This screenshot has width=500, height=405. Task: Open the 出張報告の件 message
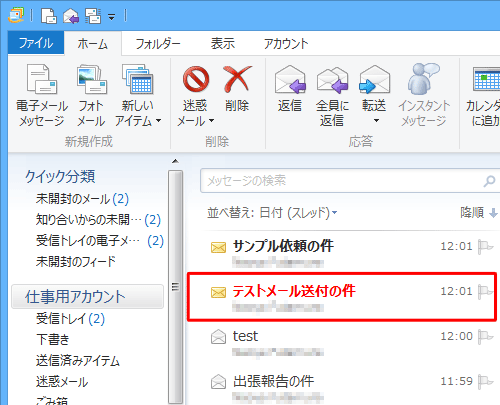tap(343, 387)
